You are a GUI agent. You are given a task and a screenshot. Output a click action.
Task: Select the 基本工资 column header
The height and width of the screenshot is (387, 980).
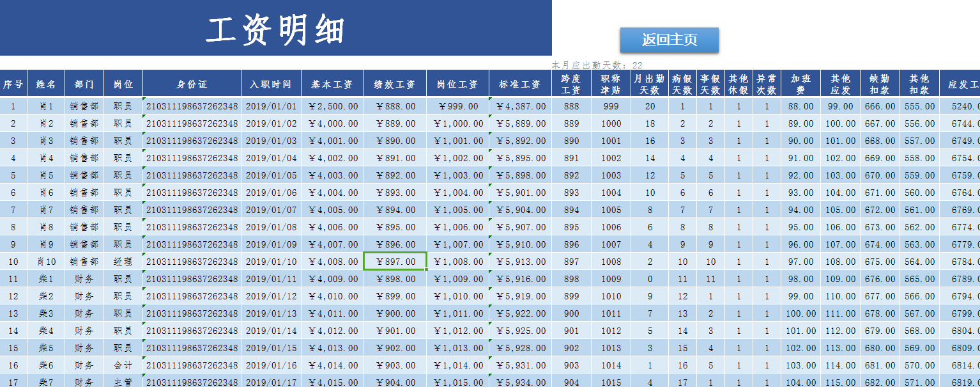coord(332,84)
